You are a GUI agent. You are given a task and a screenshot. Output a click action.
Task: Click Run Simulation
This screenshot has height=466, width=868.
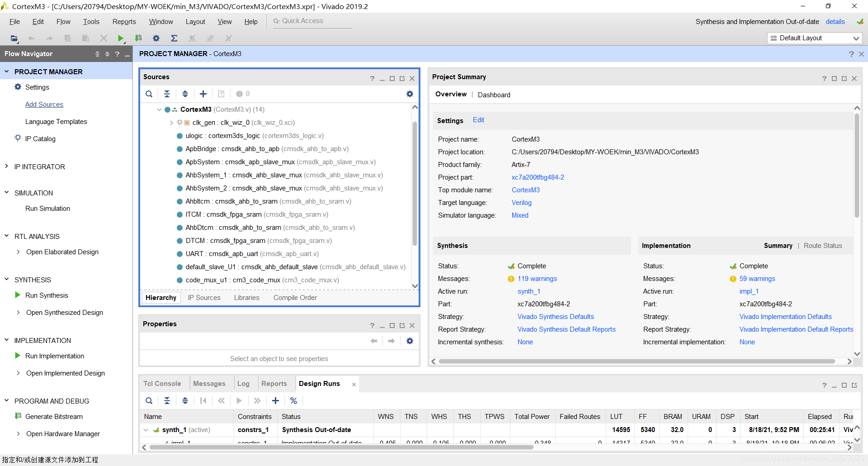[x=47, y=209]
